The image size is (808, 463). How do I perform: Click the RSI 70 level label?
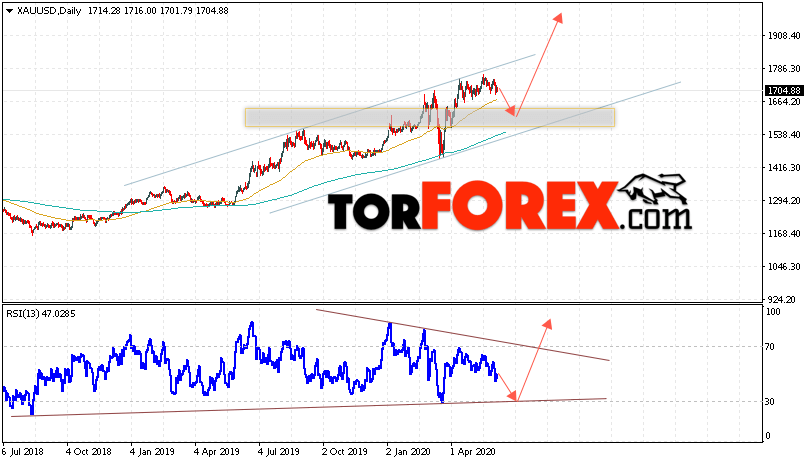tap(769, 347)
